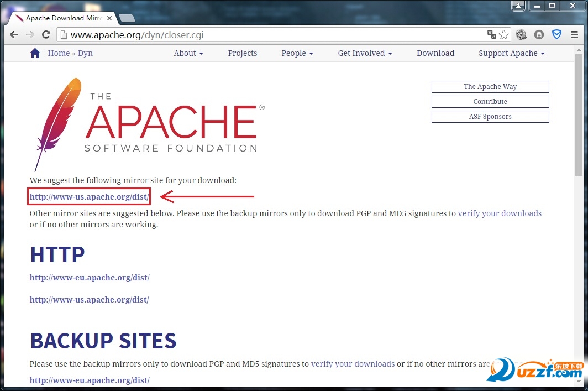Click the Apache home icon
588x391 pixels.
point(35,53)
